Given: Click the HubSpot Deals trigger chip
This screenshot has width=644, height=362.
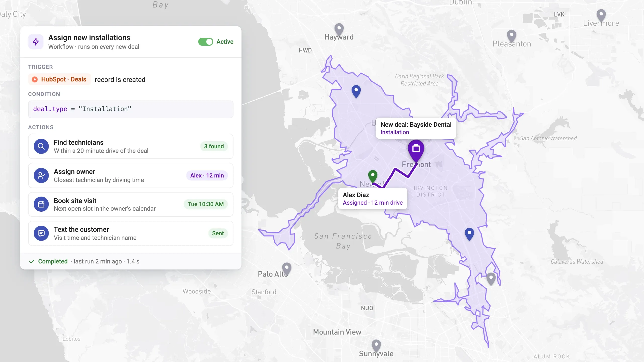Looking at the screenshot, I should coord(59,79).
